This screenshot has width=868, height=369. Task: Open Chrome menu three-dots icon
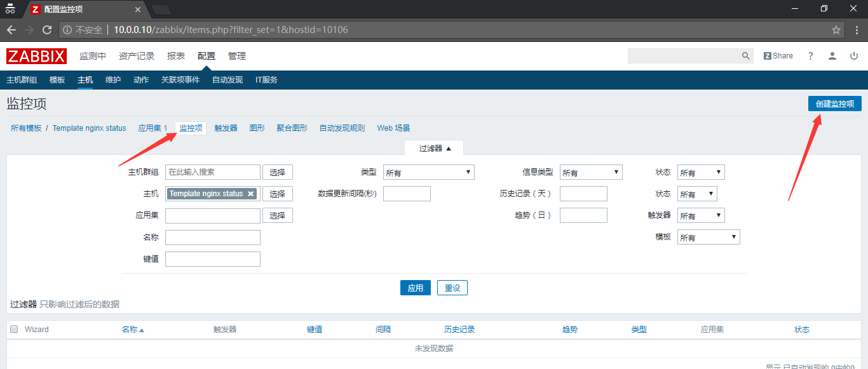point(856,30)
